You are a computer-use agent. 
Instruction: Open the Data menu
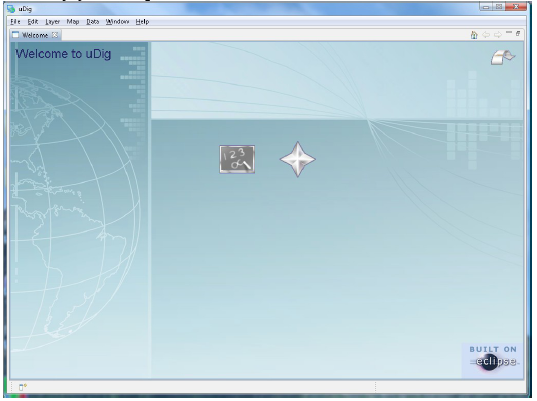[92, 22]
